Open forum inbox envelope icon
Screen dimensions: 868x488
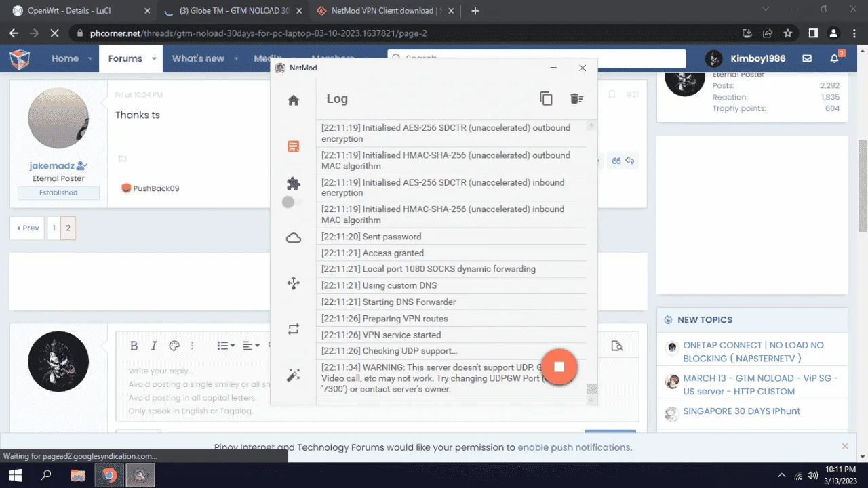coord(807,58)
